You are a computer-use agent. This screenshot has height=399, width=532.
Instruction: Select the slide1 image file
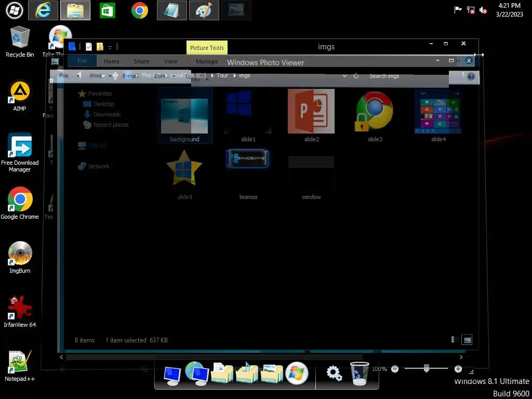248,115
